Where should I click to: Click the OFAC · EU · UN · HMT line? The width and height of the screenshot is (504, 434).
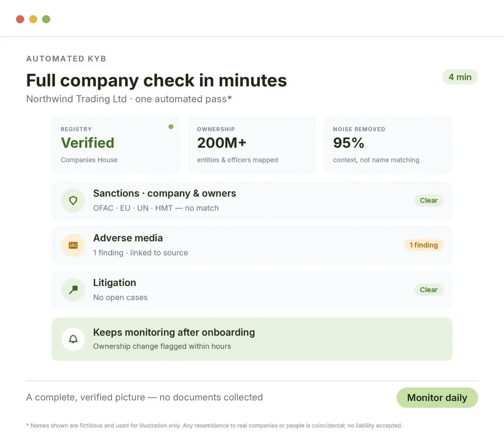tap(156, 208)
